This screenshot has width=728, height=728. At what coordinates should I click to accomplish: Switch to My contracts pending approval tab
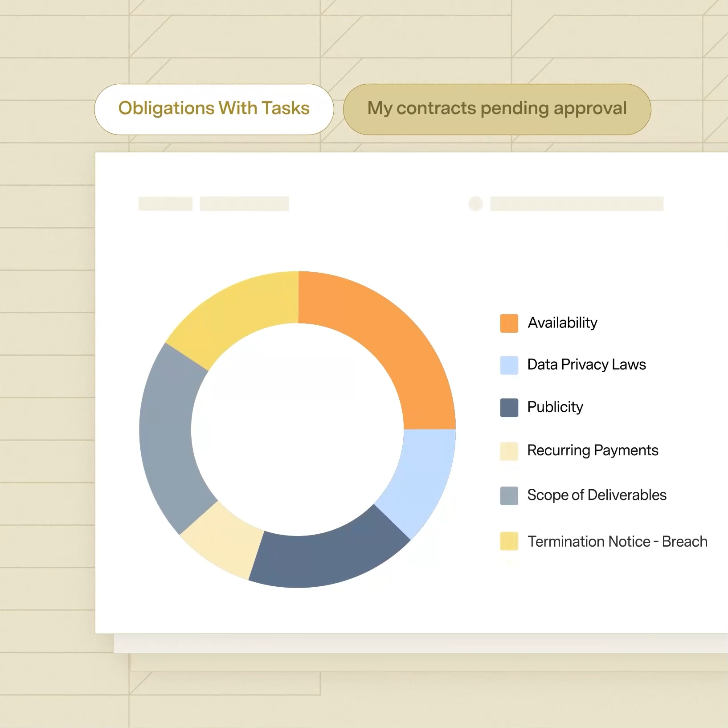pos(497,109)
